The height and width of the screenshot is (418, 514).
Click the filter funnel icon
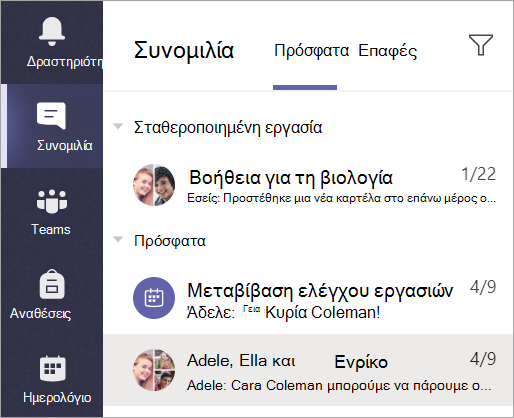(x=481, y=45)
